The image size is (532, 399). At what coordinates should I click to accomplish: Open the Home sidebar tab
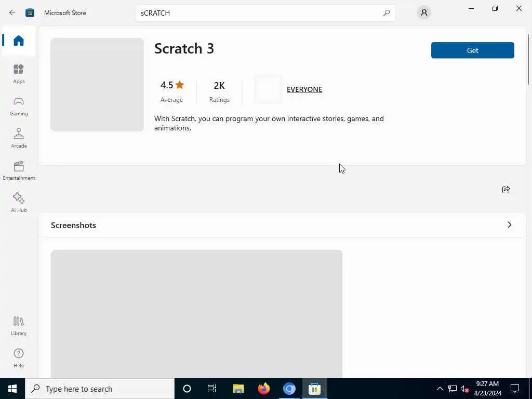(x=19, y=41)
